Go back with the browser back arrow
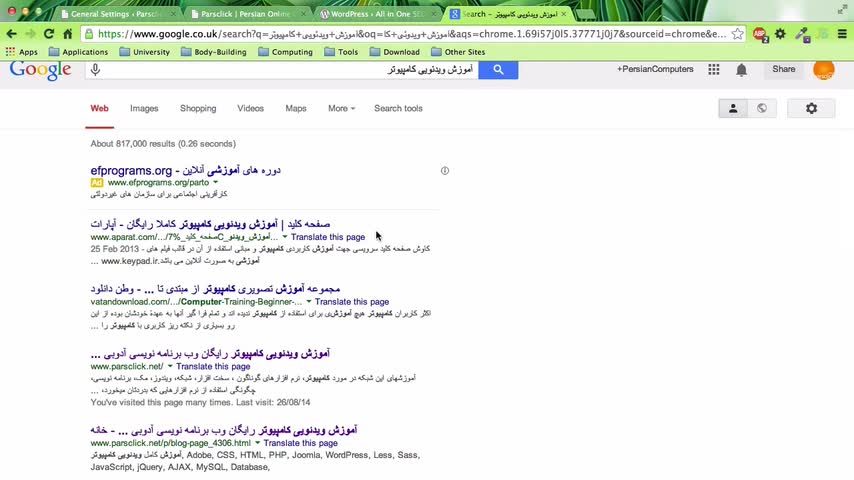Screen dimensions: 854x480 pyautogui.click(x=11, y=34)
